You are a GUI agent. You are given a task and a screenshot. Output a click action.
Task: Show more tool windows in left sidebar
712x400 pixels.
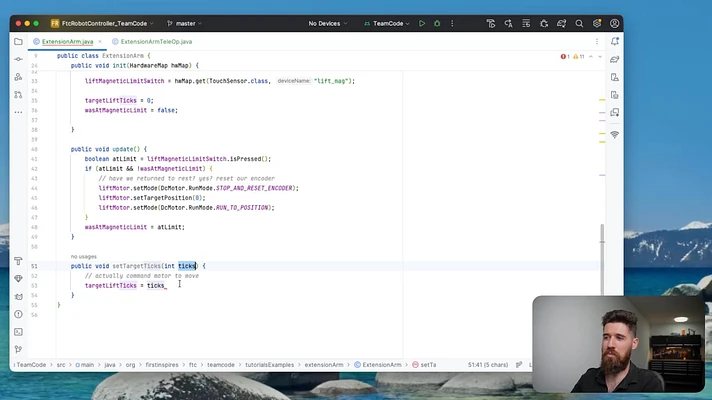coord(18,112)
